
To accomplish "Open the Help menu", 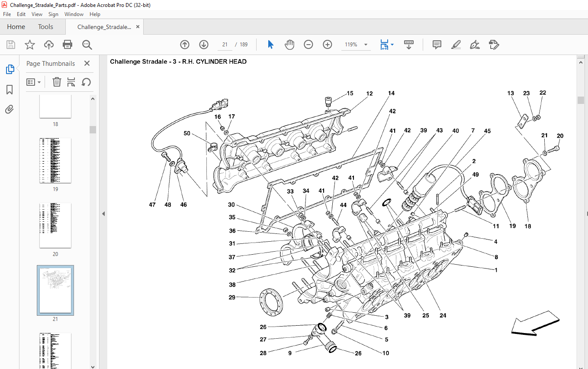I will 95,14.
